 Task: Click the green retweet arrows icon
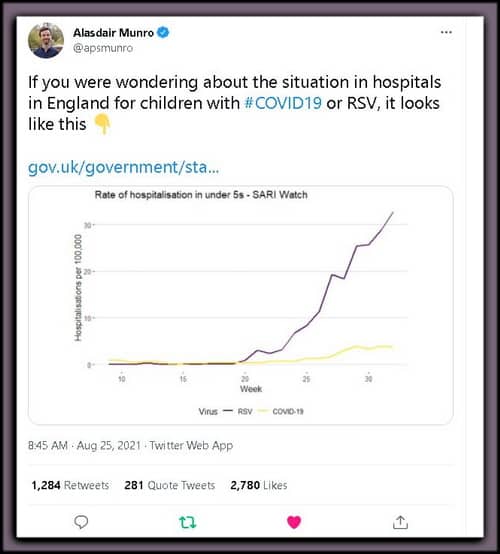coord(187,522)
